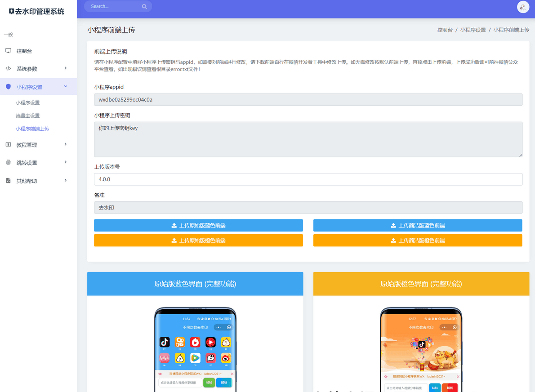Select the 小程序设置 submenu item

tap(27, 102)
